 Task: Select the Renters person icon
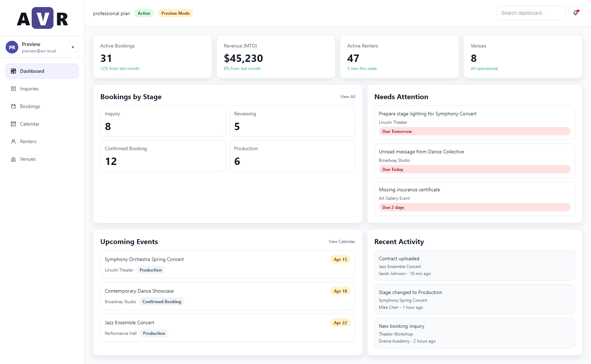13,141
